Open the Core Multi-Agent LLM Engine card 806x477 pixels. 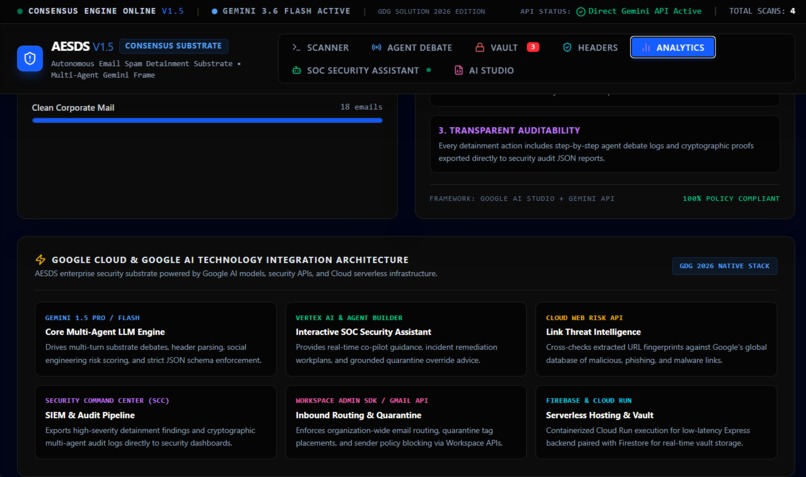[x=156, y=339]
